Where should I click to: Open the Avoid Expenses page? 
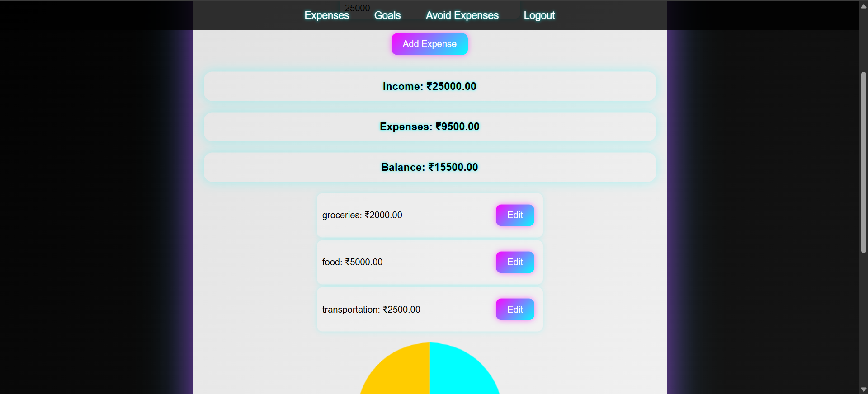tap(462, 15)
